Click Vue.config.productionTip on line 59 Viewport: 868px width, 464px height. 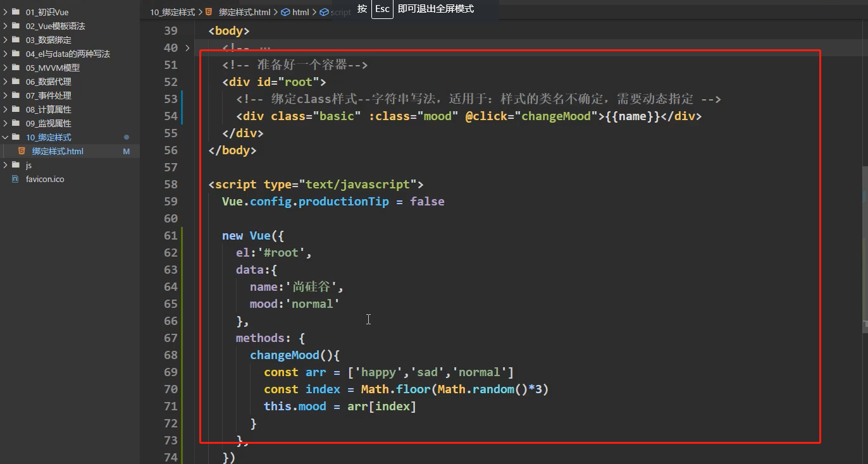(x=306, y=202)
